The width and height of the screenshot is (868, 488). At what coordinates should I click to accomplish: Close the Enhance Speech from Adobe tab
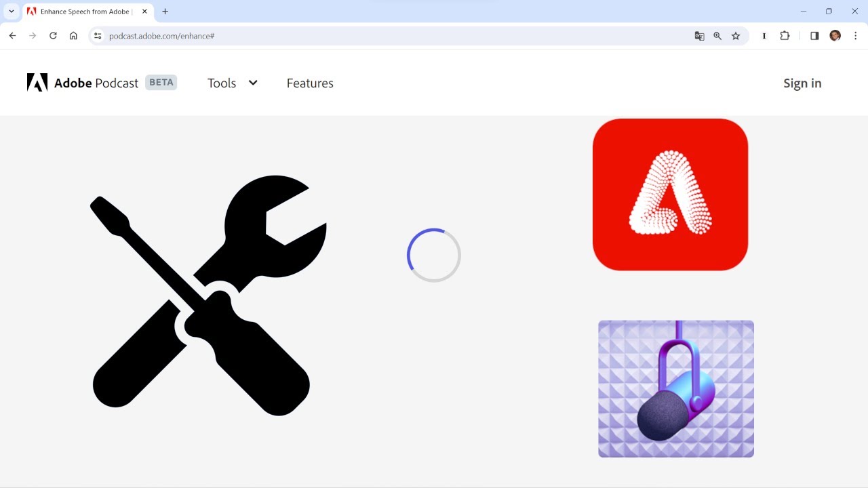pyautogui.click(x=144, y=12)
